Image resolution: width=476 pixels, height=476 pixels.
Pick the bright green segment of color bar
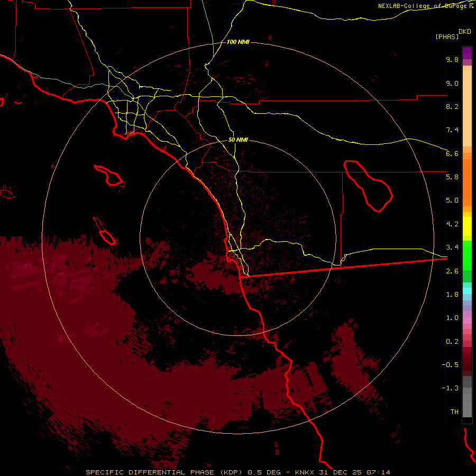click(x=467, y=255)
